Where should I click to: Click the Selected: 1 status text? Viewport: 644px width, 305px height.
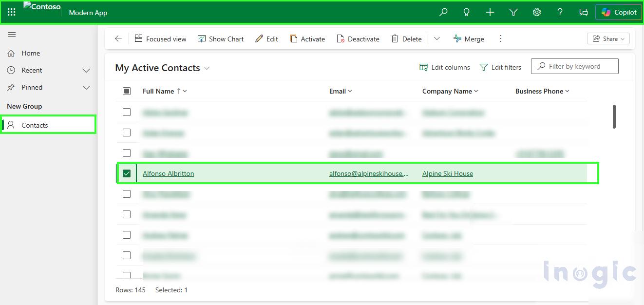171,290
